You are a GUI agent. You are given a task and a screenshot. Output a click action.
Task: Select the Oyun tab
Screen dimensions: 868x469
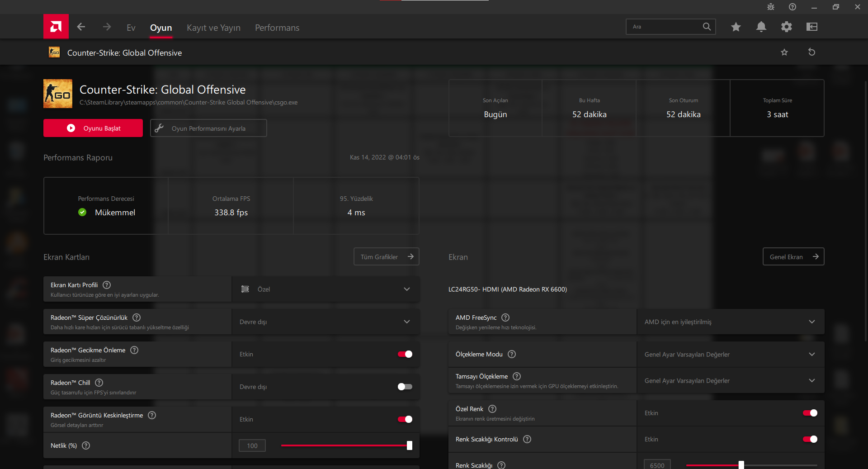[x=161, y=28]
